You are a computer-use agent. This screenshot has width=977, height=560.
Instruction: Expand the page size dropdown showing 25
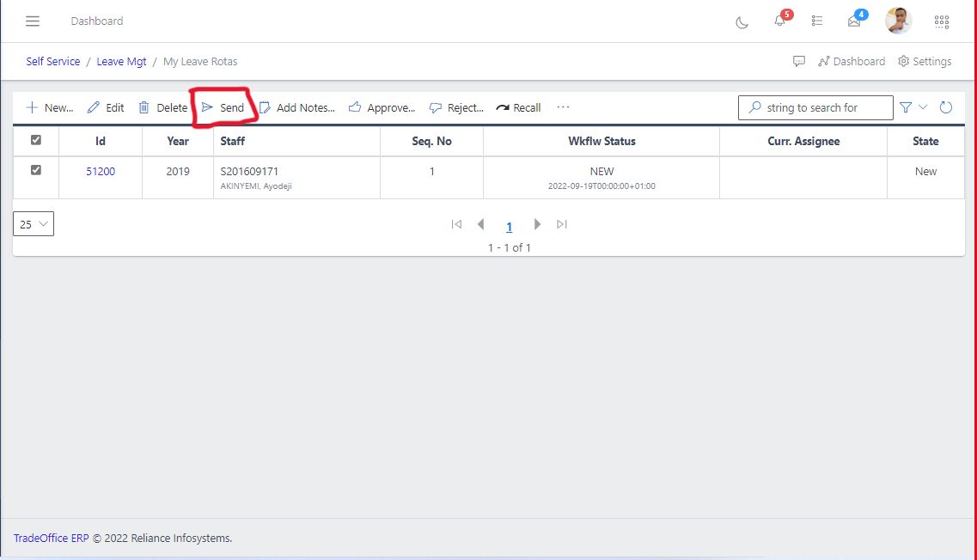click(x=34, y=224)
